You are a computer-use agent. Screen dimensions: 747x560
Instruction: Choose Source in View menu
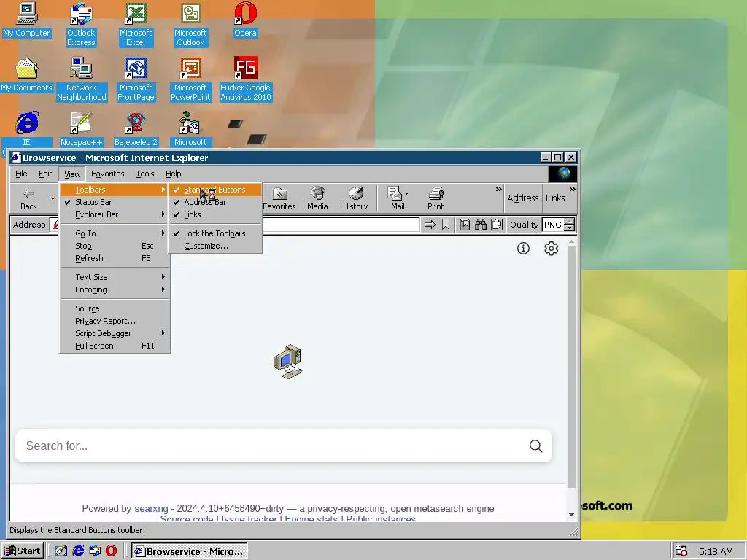pyautogui.click(x=115, y=308)
